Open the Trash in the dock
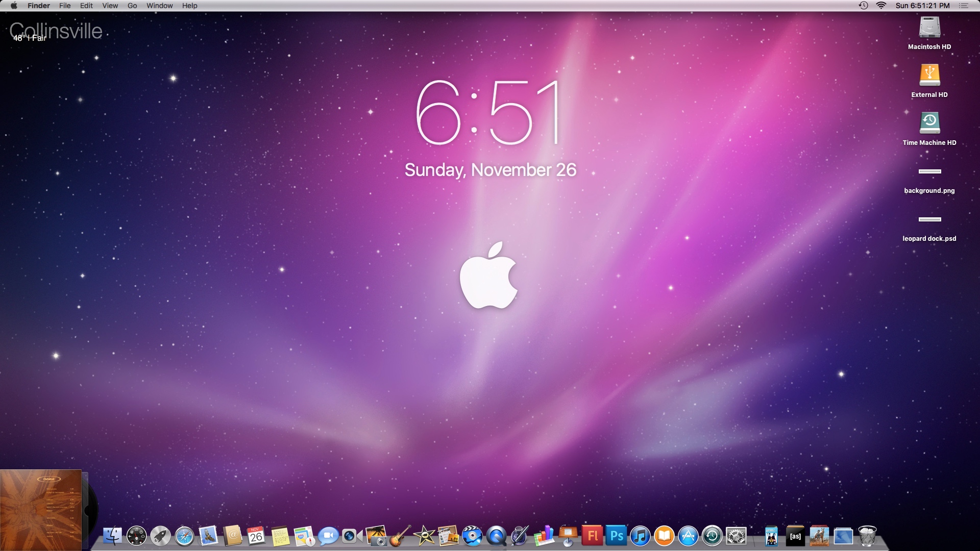Screen dimensions: 980x551 (x=867, y=536)
